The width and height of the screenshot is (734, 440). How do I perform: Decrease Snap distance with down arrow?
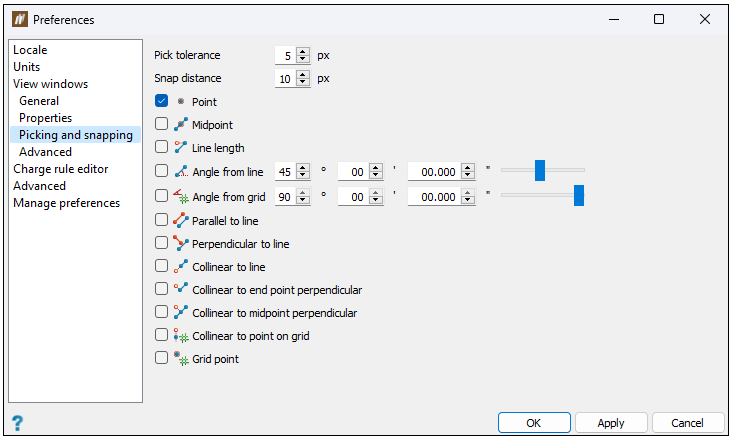coord(303,82)
